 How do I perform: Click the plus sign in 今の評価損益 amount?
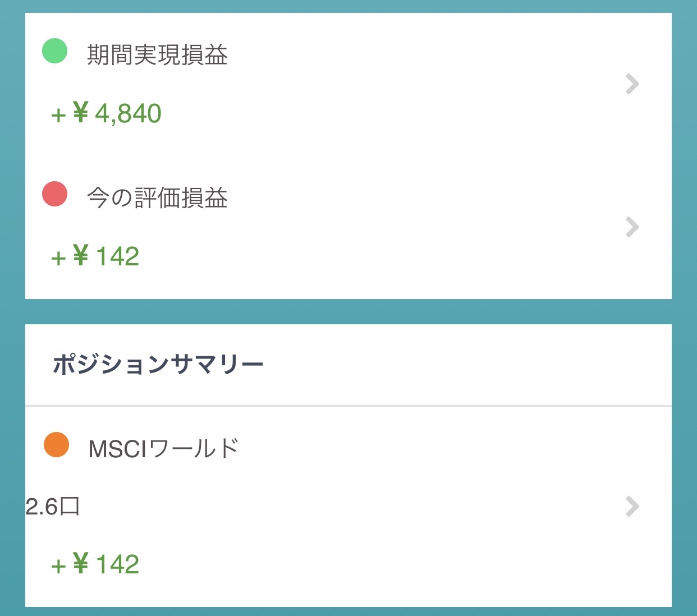coord(58,259)
